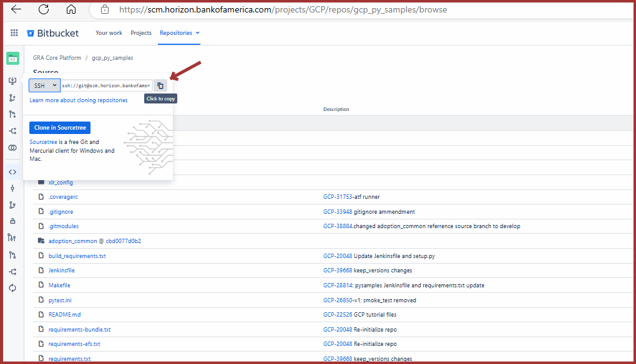Image resolution: width=636 pixels, height=364 pixels.
Task: Click commit hash cbd0077d0b2
Action: (x=124, y=241)
